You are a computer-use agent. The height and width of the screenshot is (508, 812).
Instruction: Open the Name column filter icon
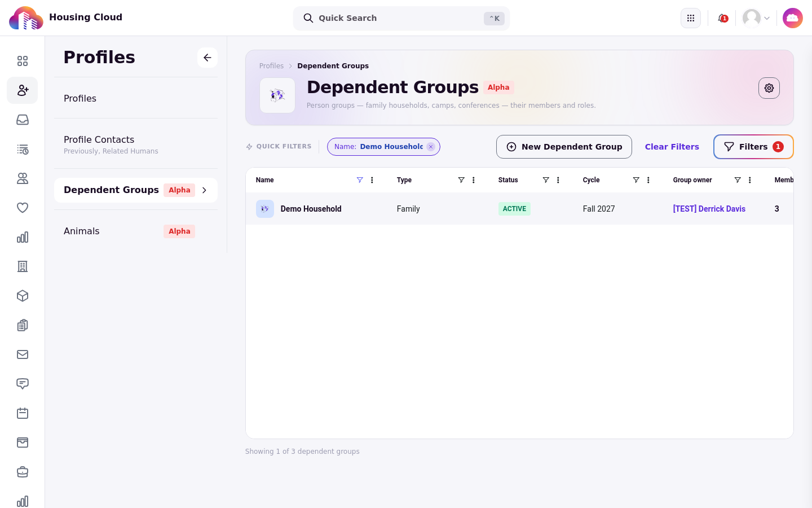coord(360,180)
